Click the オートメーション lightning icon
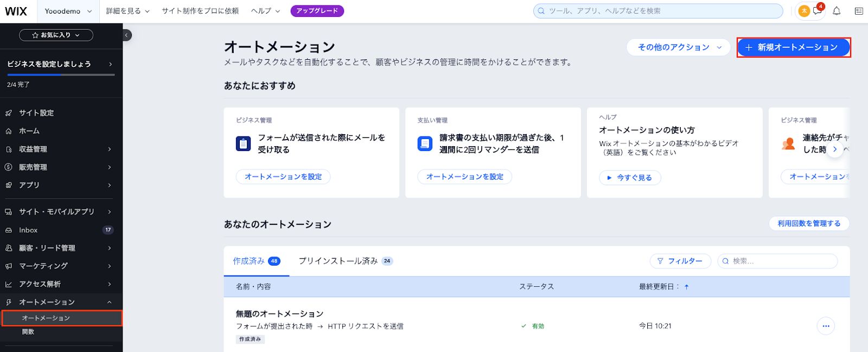The height and width of the screenshot is (352, 868). tap(9, 302)
